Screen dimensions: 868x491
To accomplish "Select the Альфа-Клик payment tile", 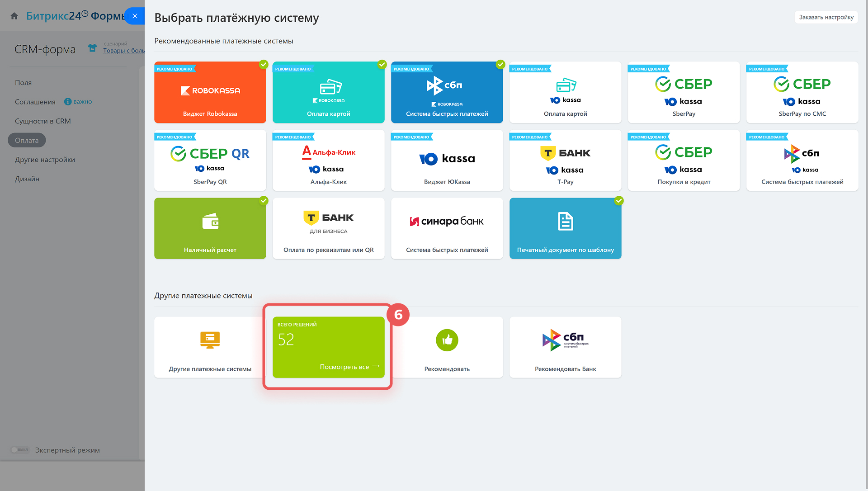I will [328, 161].
